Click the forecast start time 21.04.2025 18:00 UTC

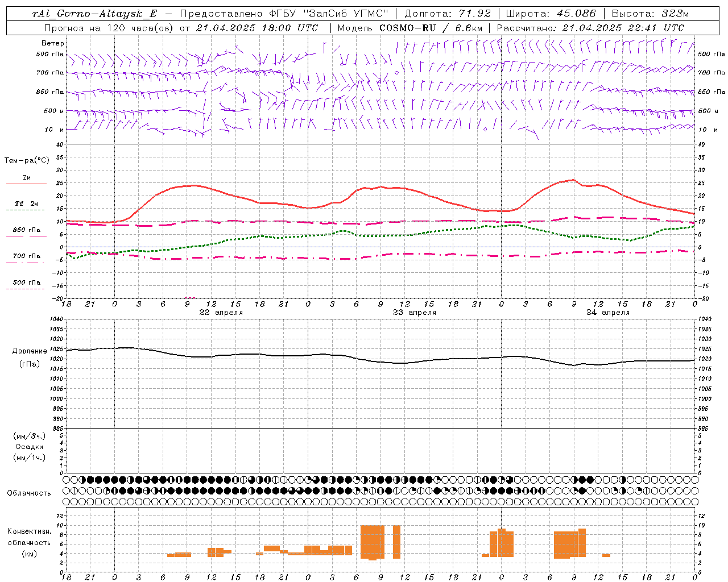(x=257, y=28)
